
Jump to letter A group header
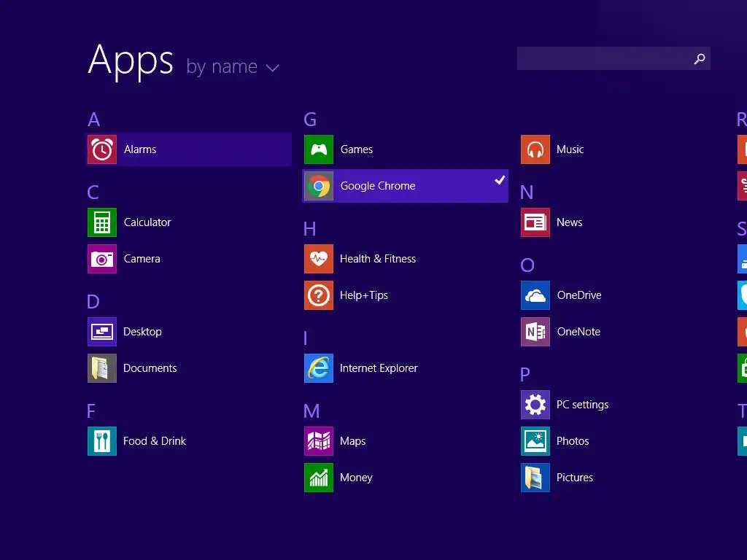(94, 120)
